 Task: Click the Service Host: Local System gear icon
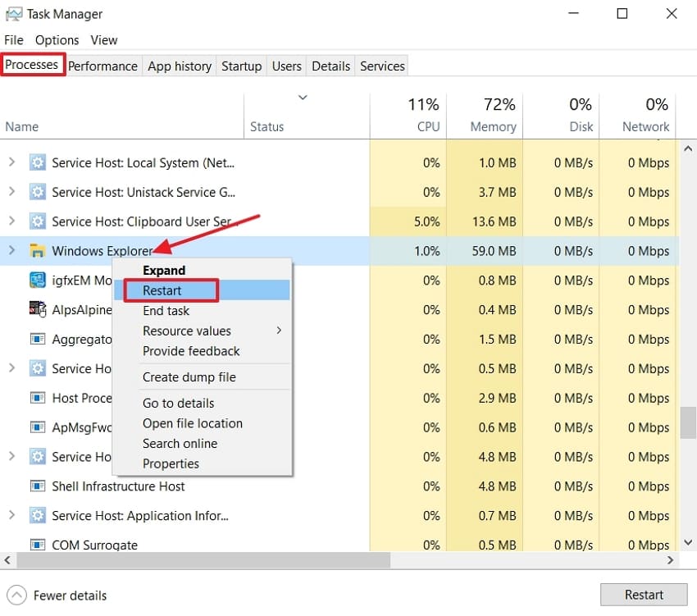[37, 162]
